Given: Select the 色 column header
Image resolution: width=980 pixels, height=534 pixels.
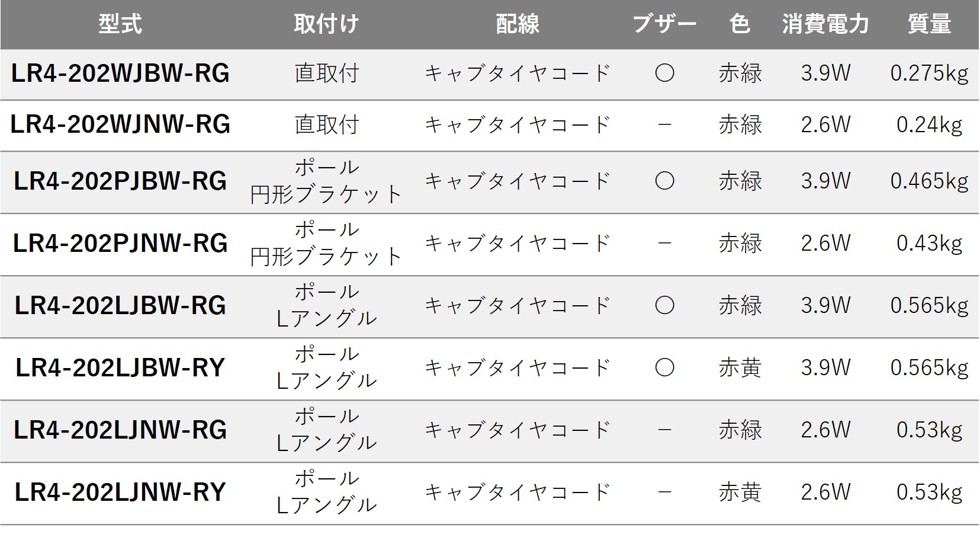Looking at the screenshot, I should coord(740,24).
